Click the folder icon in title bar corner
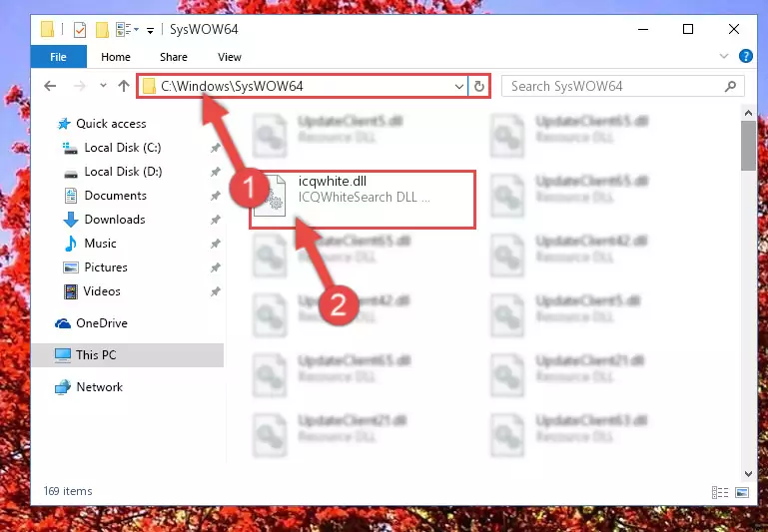This screenshot has height=532, width=768. click(x=47, y=29)
